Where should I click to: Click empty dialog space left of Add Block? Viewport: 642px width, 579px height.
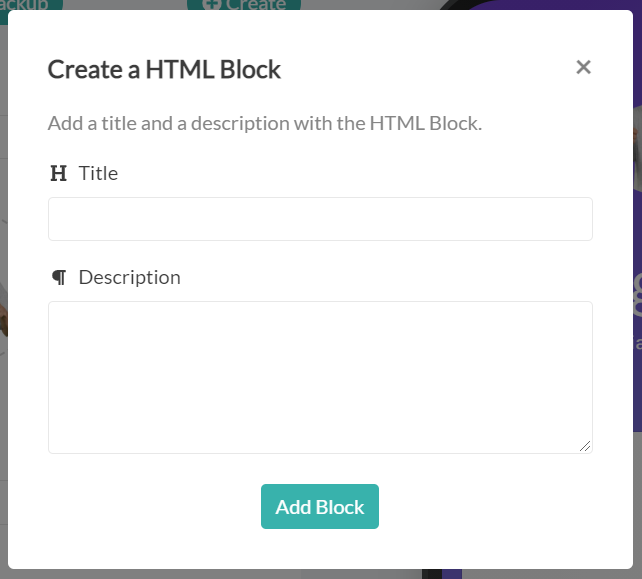click(x=150, y=507)
